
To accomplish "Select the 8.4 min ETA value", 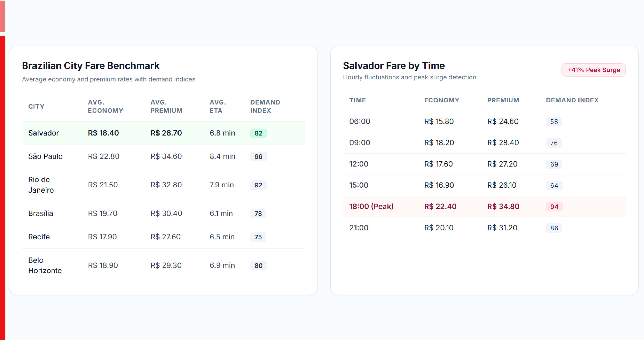I will click(222, 156).
